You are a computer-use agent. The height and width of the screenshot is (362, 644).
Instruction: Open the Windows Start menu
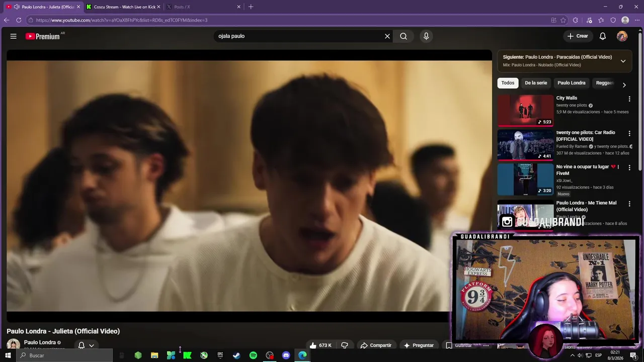pos(8,355)
